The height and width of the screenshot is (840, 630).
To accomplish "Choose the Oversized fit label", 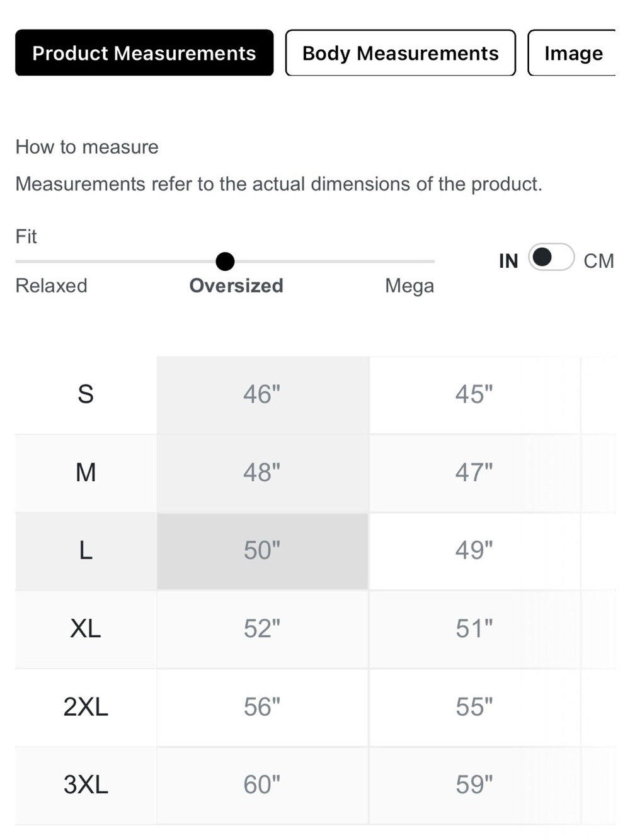I will (236, 285).
